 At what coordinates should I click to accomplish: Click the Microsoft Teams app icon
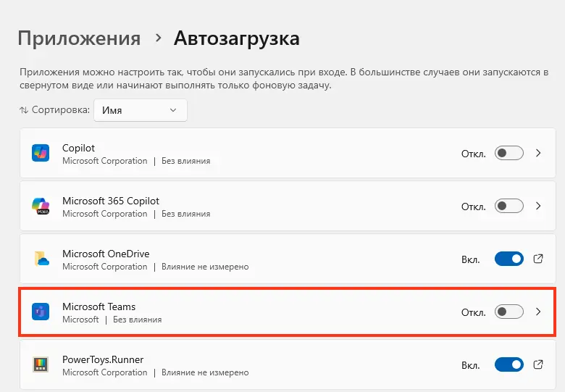(x=41, y=312)
